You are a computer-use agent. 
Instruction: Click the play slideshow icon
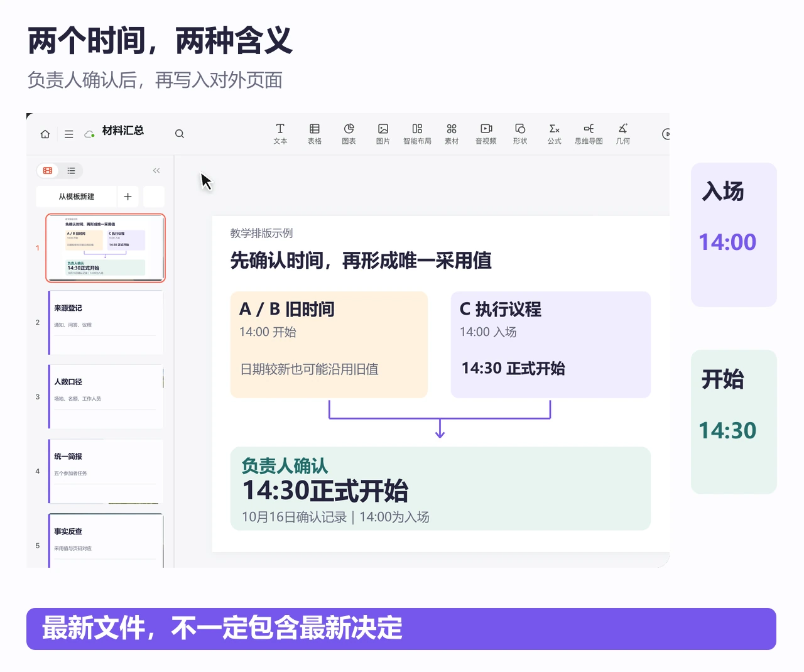point(666,134)
